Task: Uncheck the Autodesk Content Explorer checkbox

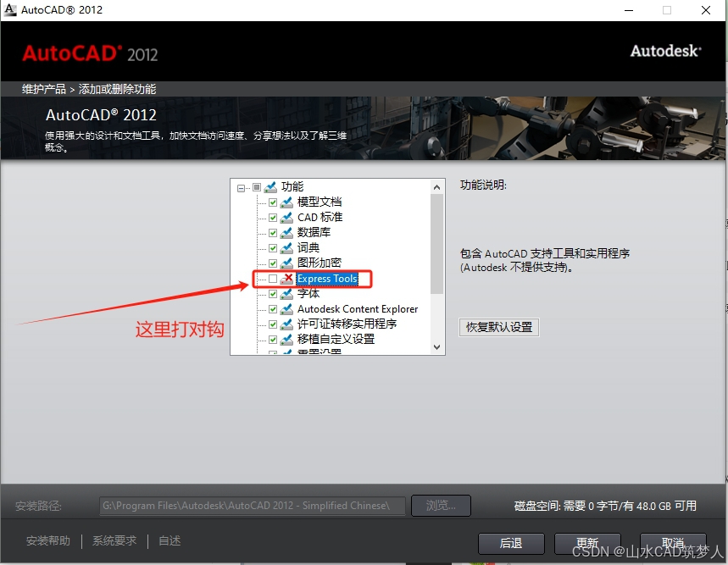Action: click(273, 309)
